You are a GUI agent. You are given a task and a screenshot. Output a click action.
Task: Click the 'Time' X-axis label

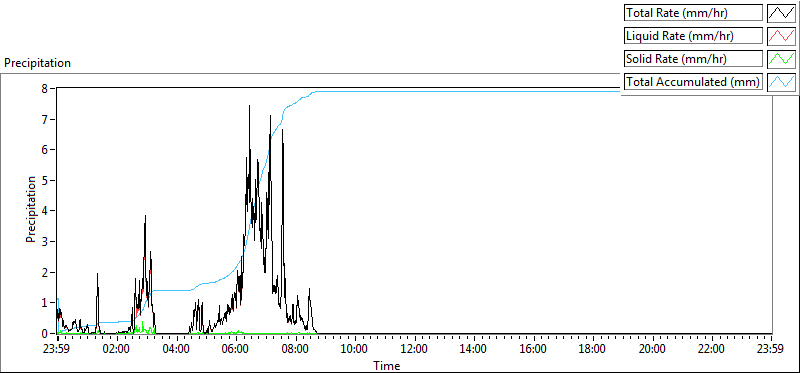[387, 365]
